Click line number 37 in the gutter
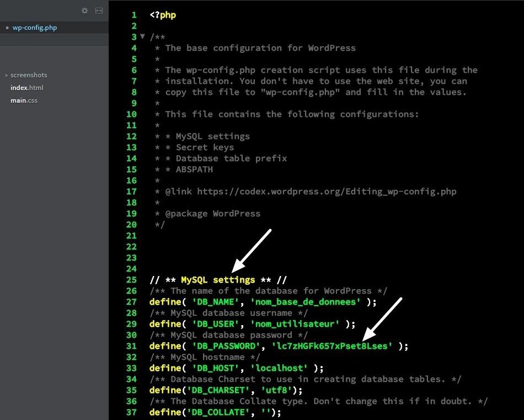Image resolution: width=524 pixels, height=420 pixels. point(131,412)
